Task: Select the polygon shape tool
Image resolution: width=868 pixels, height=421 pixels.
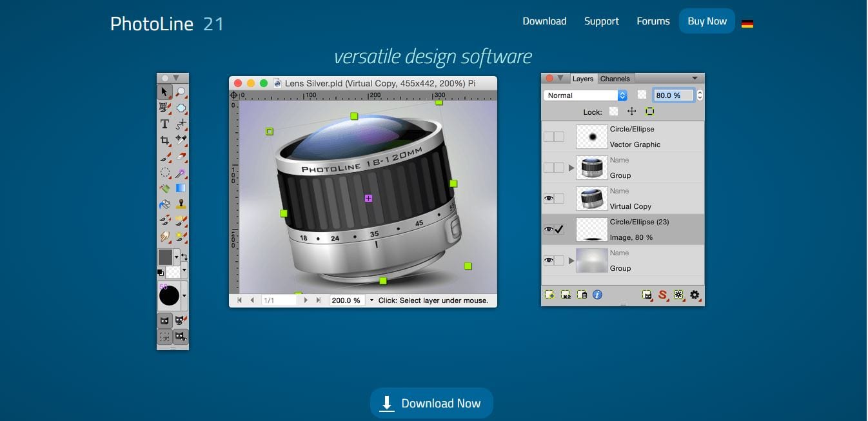Action: (x=181, y=108)
